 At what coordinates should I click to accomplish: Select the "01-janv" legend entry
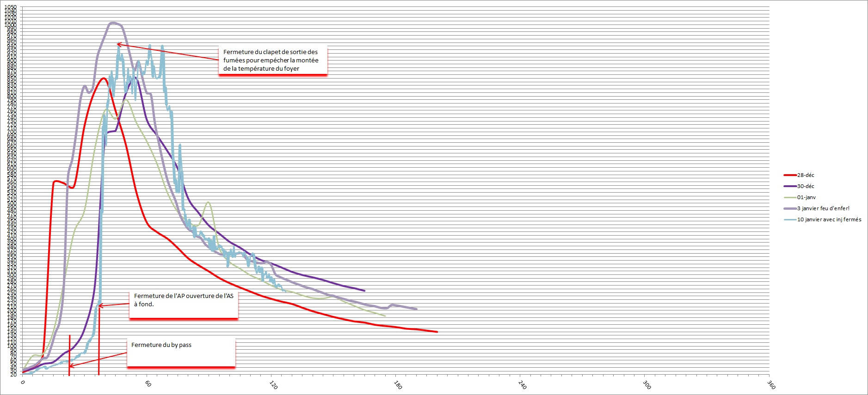tap(800, 197)
